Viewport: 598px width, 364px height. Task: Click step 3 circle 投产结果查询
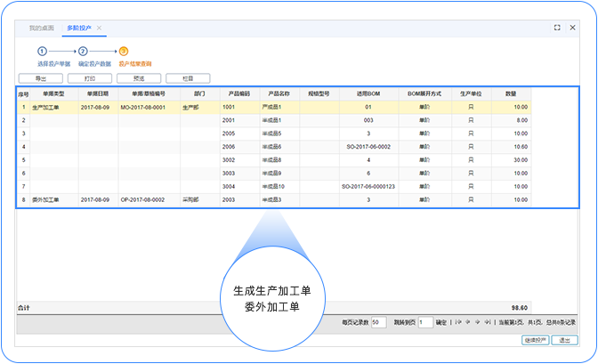(x=124, y=52)
